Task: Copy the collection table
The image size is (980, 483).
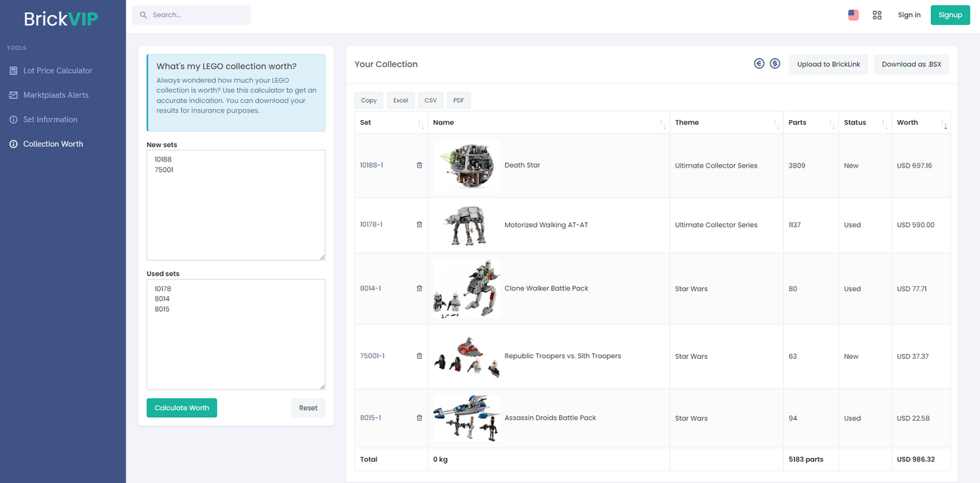Action: [x=369, y=101]
